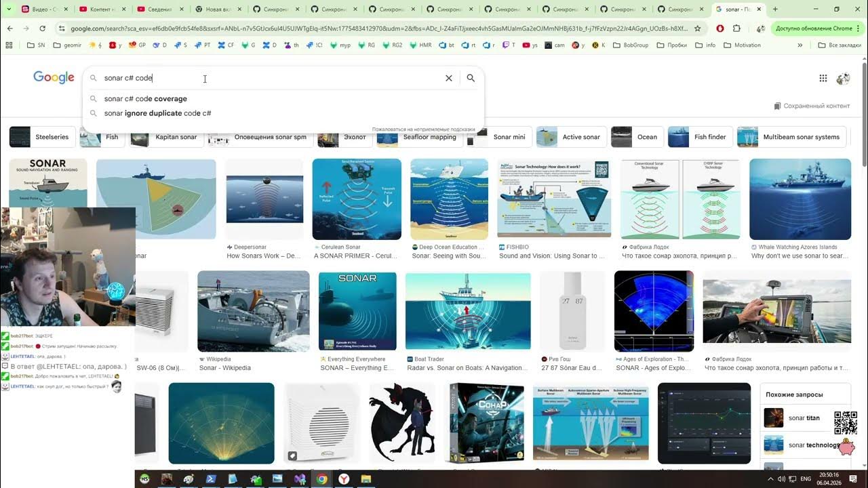Filter images by the Steelseries chip
This screenshot has height=488, width=868.
pyautogui.click(x=41, y=137)
